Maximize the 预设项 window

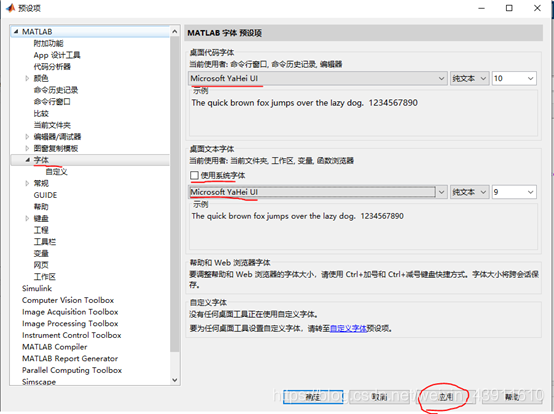click(x=509, y=8)
